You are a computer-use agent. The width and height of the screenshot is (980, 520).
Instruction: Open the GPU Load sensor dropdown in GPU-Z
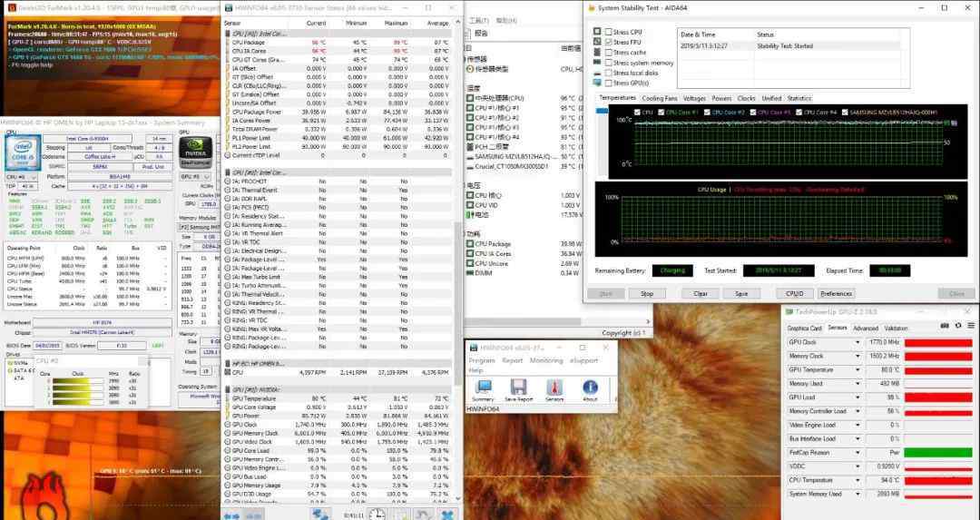tap(857, 397)
